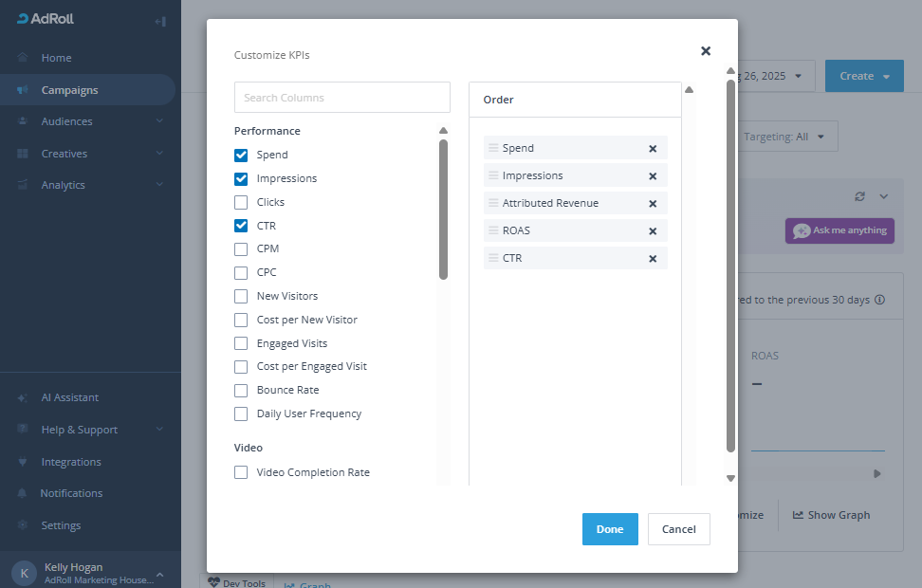The width and height of the screenshot is (922, 588).
Task: Click the refresh icon above Ask me anything
Action: coord(859,196)
